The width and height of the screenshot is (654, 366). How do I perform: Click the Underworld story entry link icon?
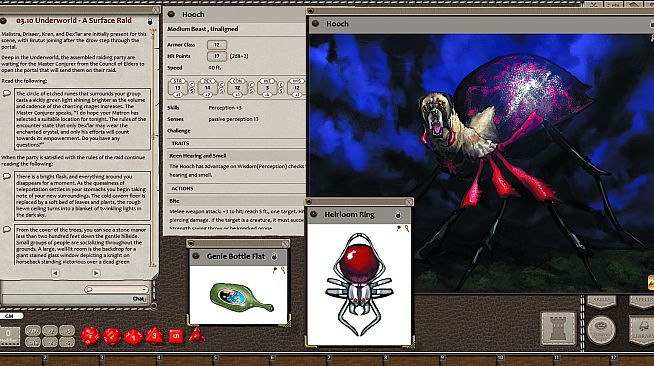coord(3,20)
